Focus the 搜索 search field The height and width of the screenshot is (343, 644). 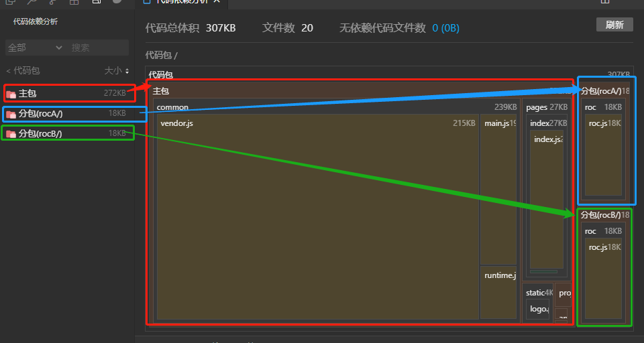tap(98, 48)
